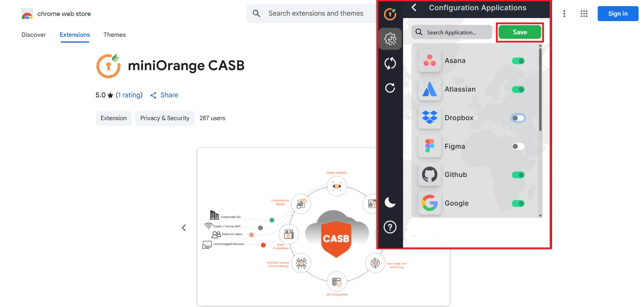Click the Chrome Web Store logo
Screen dimensions: 644x307
click(x=27, y=14)
